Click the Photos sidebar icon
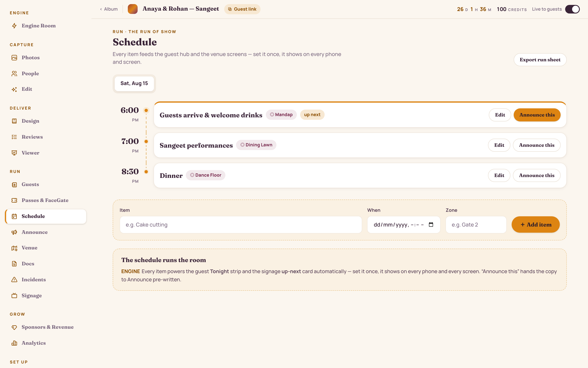588x368 pixels. (14, 58)
